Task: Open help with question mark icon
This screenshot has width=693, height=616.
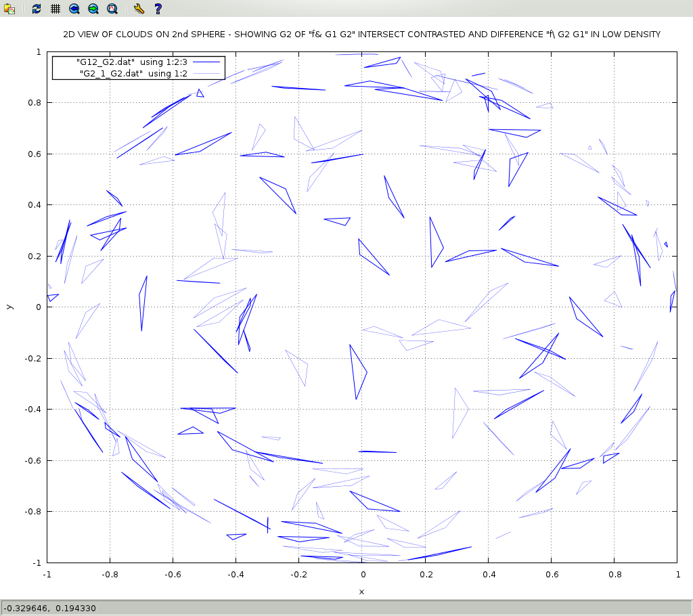Action: click(x=158, y=9)
